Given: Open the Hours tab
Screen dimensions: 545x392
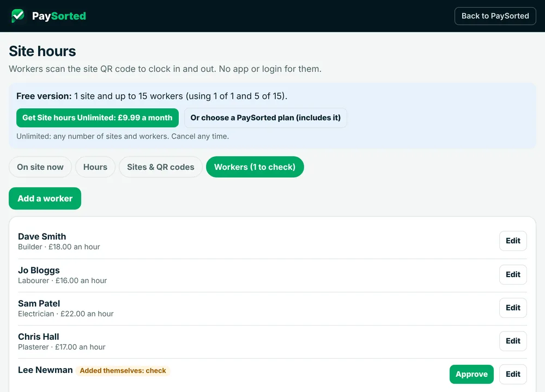Looking at the screenshot, I should coord(95,167).
